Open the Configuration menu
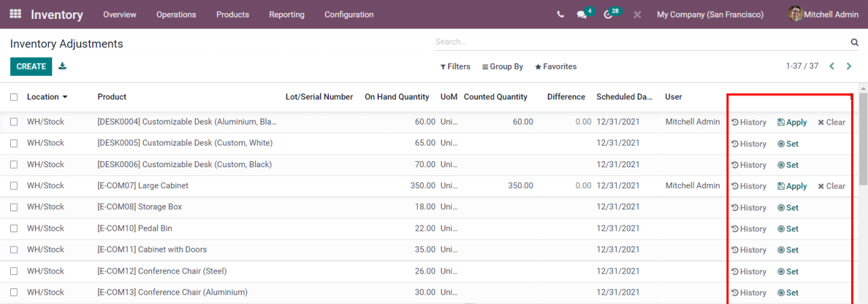Screen dimensions: 868x304 [x=349, y=14]
